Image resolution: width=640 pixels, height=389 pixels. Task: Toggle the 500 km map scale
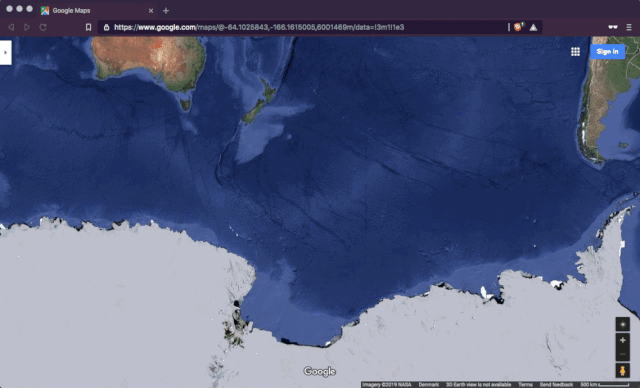tap(604, 385)
